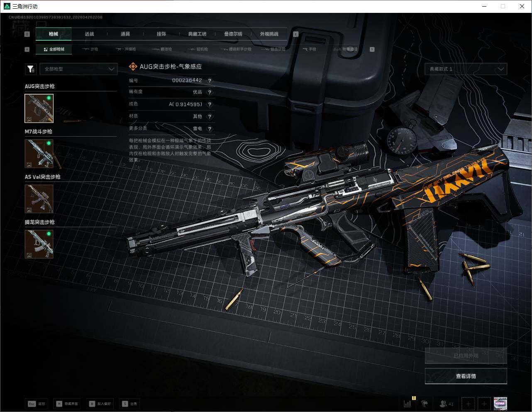
Task: Select the 腾龙突击步枪 skin thumbnail
Action: (39, 244)
